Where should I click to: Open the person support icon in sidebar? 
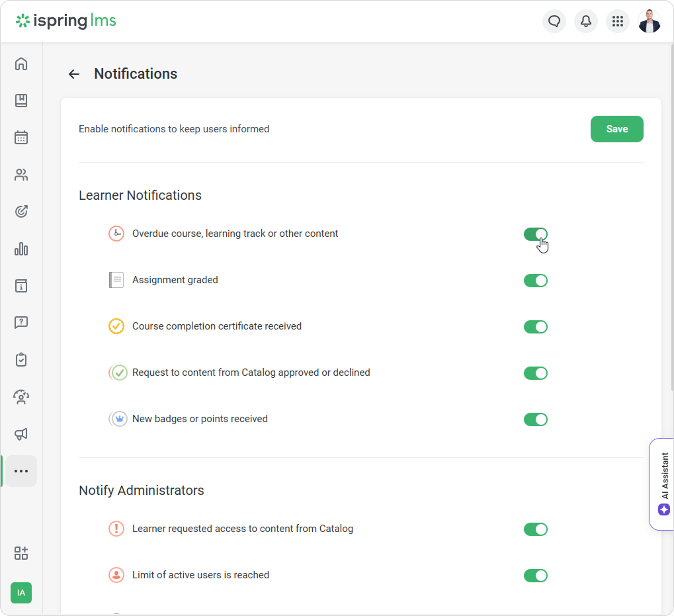(21, 397)
